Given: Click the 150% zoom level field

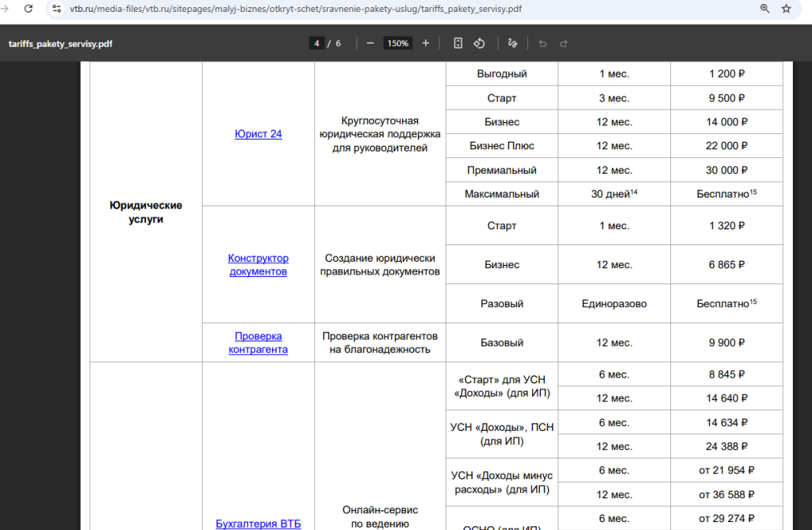Looking at the screenshot, I should pyautogui.click(x=397, y=43).
